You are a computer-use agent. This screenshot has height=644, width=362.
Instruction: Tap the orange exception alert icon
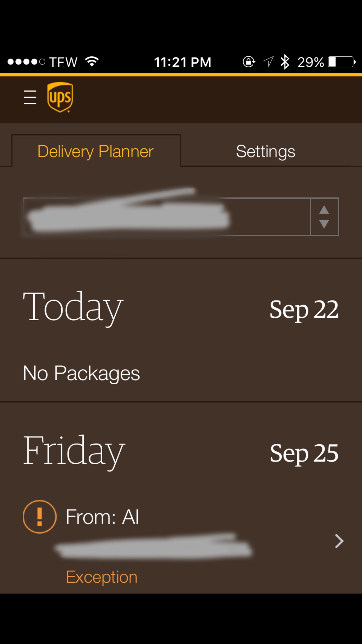pos(39,517)
